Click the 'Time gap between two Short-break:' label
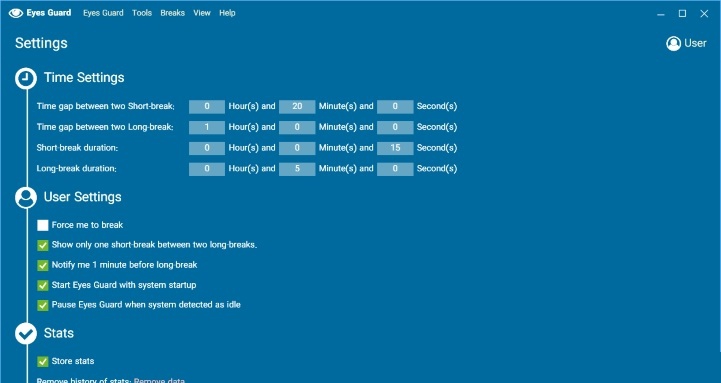 tap(106, 106)
